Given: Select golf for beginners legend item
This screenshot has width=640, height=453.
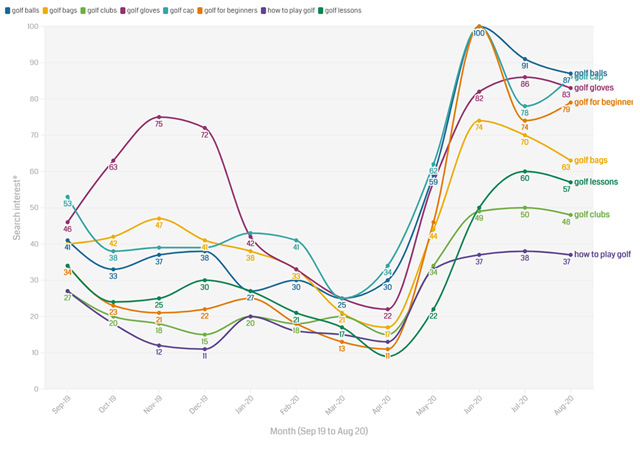Looking at the screenshot, I should coord(227,11).
